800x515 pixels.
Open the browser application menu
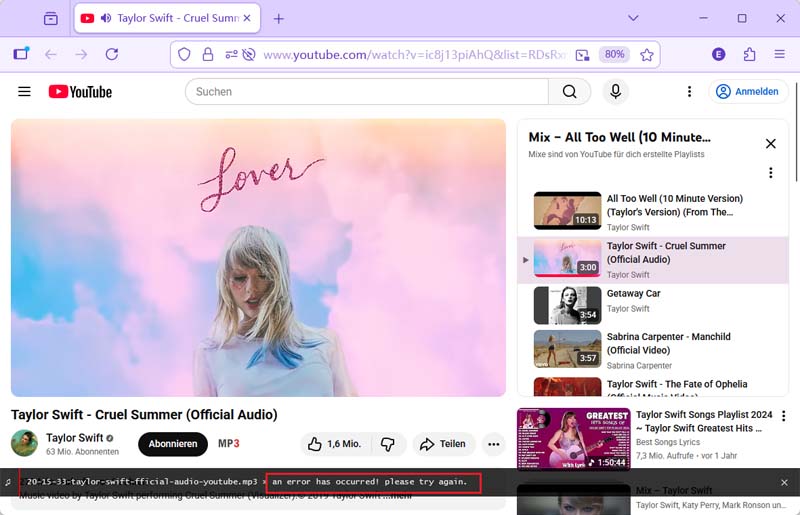pyautogui.click(x=779, y=54)
